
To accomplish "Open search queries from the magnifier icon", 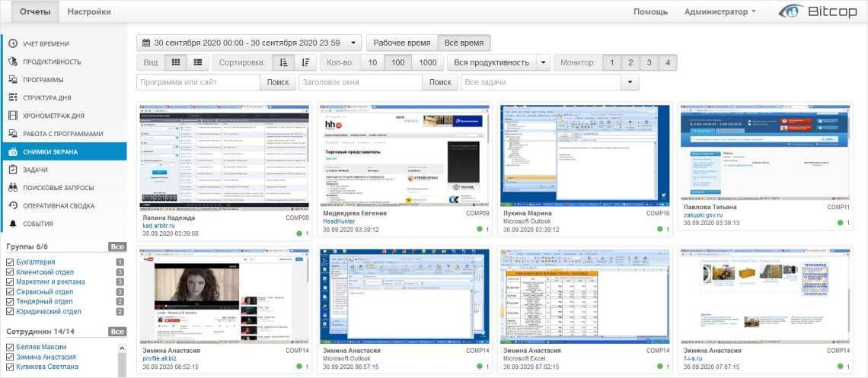I will 13,188.
